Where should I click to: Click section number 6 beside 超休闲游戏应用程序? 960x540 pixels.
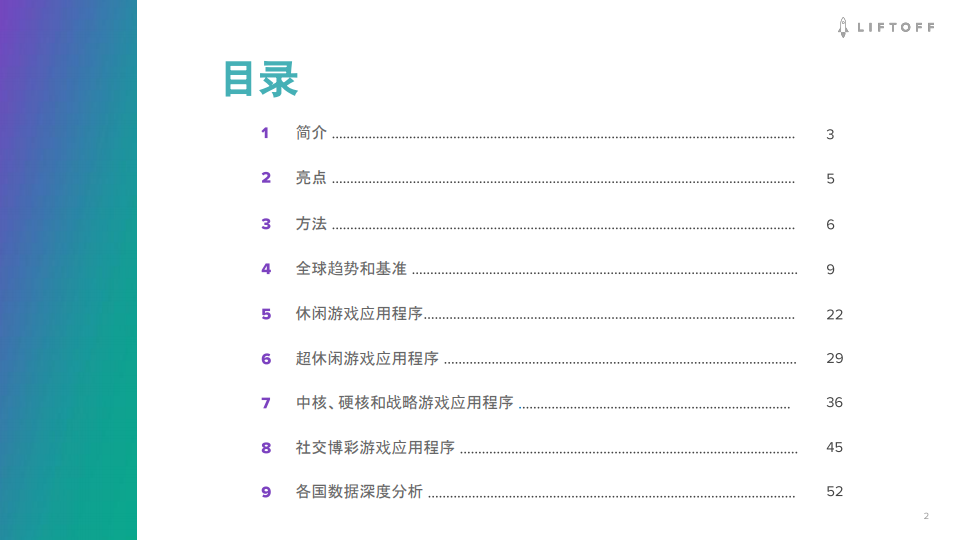click(x=266, y=359)
